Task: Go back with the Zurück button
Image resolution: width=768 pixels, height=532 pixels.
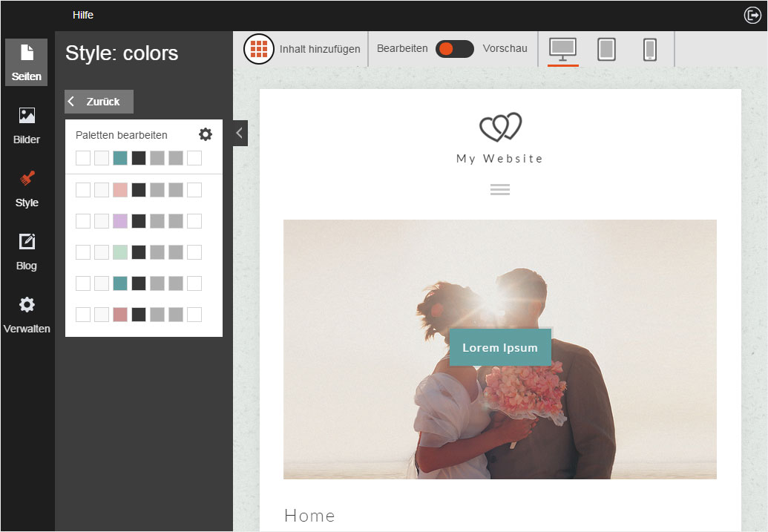Action: [x=99, y=102]
